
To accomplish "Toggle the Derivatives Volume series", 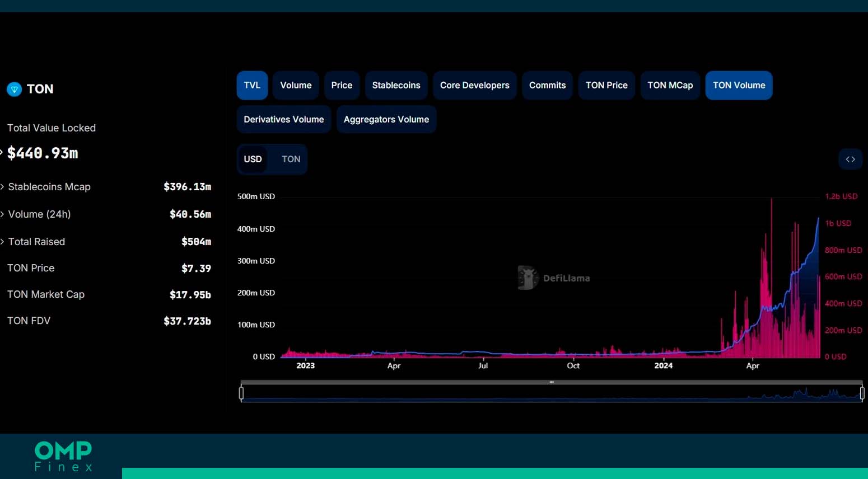I will (284, 120).
